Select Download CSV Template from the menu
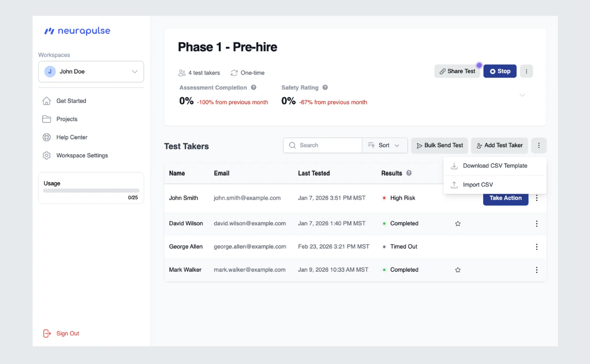 click(x=495, y=165)
